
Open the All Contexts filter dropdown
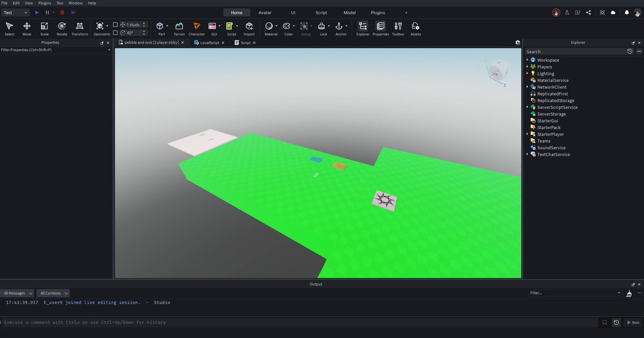click(x=54, y=293)
